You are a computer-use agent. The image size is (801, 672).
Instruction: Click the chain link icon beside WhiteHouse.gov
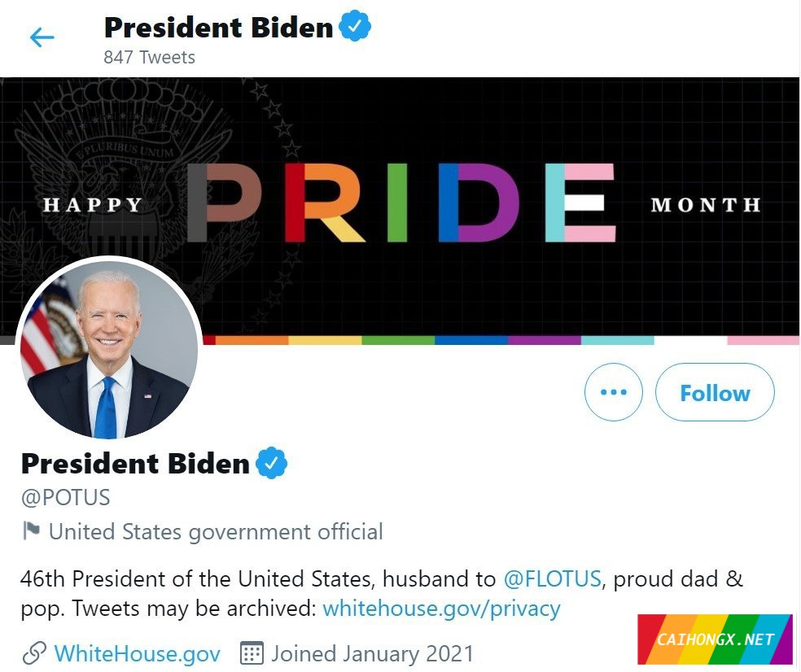tap(33, 653)
